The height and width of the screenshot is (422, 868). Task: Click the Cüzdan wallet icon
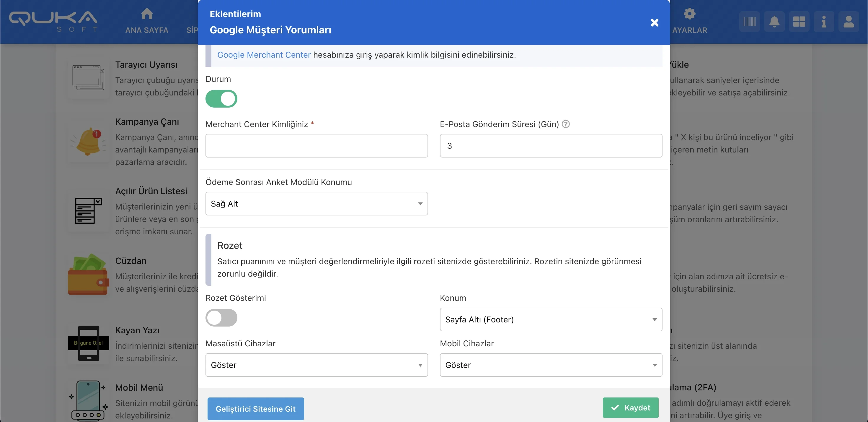88,275
